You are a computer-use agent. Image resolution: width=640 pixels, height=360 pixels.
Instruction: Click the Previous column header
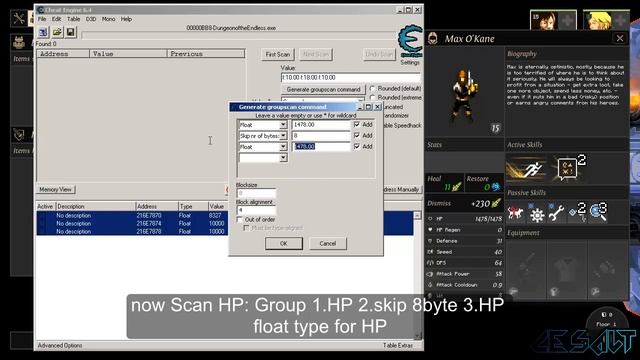[206, 54]
